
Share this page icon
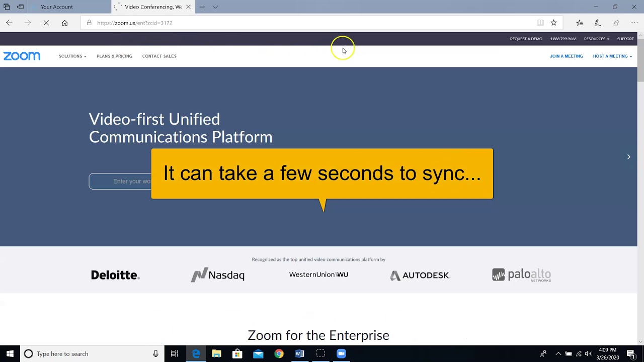tap(616, 23)
